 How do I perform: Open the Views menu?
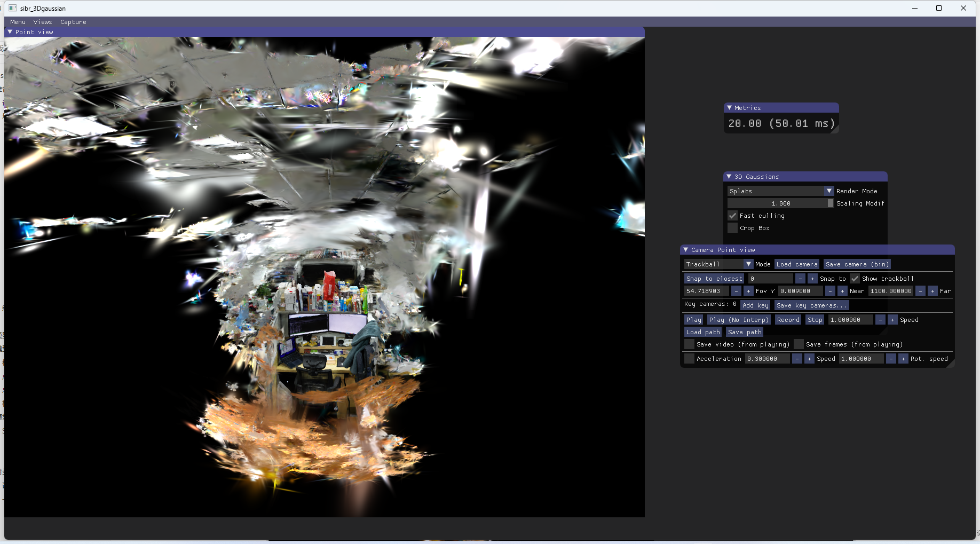tap(43, 22)
